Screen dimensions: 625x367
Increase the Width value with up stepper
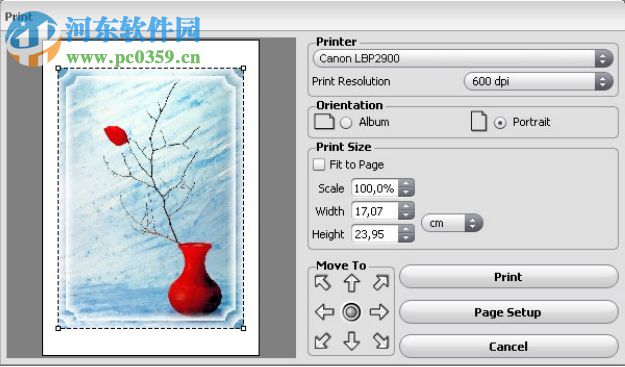point(406,206)
